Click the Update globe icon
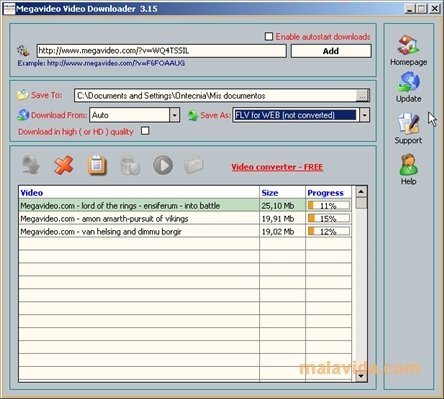The width and height of the screenshot is (444, 399). pyautogui.click(x=408, y=82)
